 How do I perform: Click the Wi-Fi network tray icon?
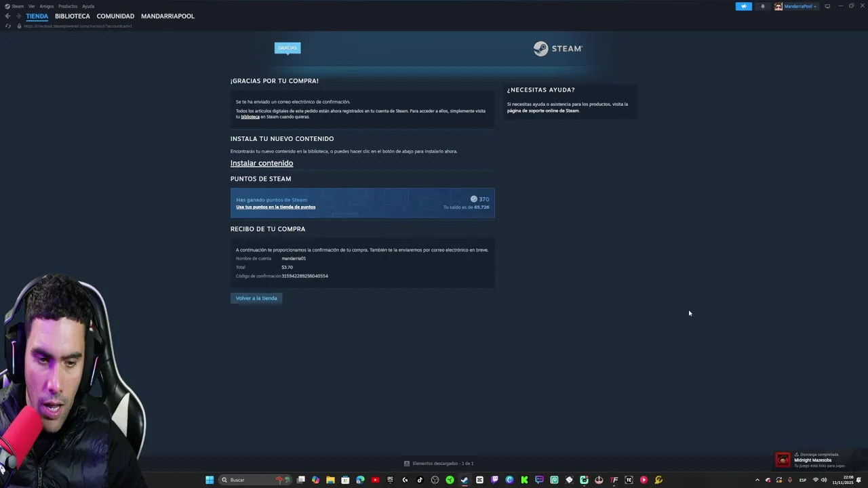tap(816, 480)
